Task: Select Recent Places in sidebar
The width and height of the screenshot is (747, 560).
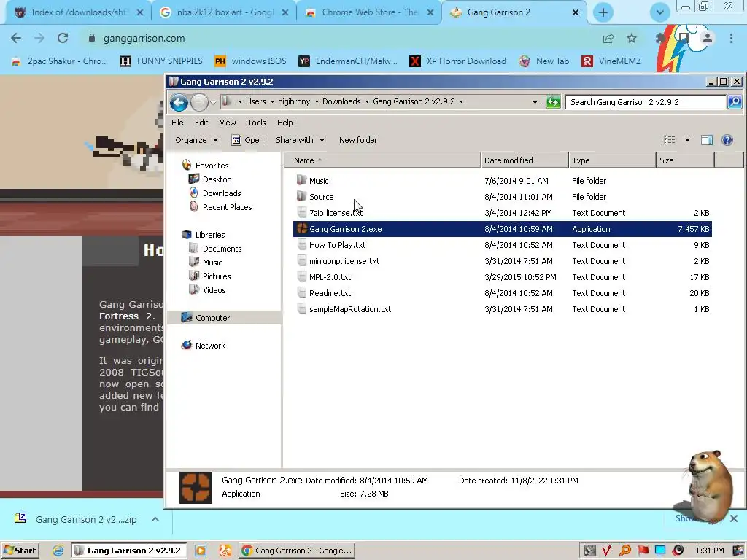Action: pos(227,206)
